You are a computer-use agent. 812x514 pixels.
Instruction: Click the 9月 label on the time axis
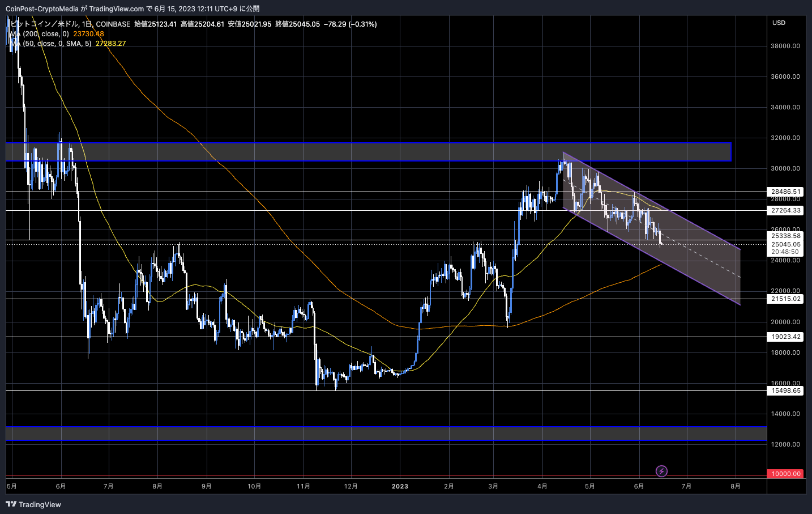207,486
